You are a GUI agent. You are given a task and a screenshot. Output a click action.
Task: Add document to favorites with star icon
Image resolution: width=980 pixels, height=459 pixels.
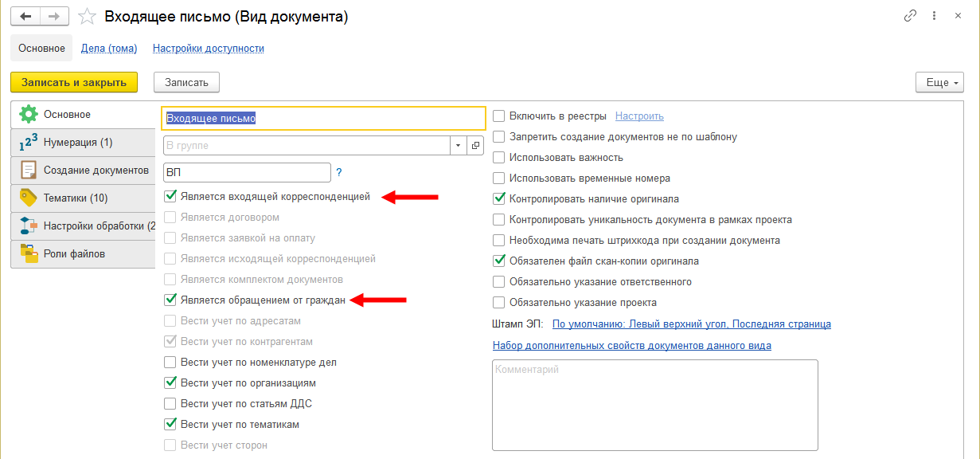88,17
